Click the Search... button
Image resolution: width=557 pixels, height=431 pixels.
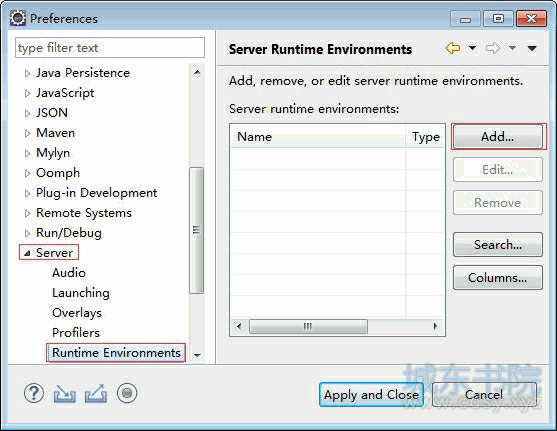(498, 244)
